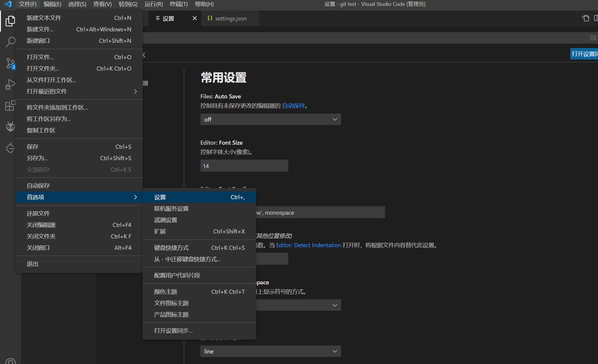Click the Editor Font Size input field

pyautogui.click(x=244, y=166)
